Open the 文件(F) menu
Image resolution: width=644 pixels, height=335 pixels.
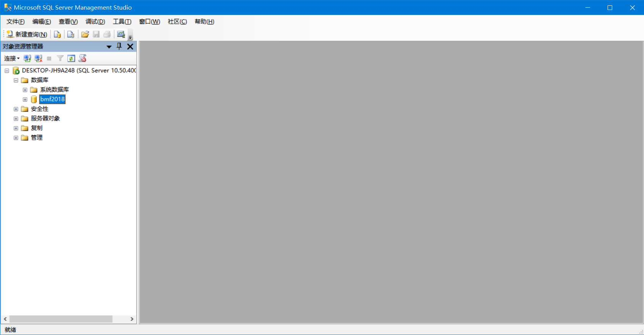coord(15,21)
